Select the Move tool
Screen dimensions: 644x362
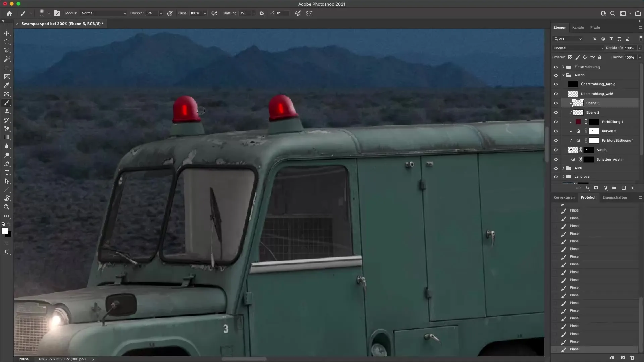[7, 33]
